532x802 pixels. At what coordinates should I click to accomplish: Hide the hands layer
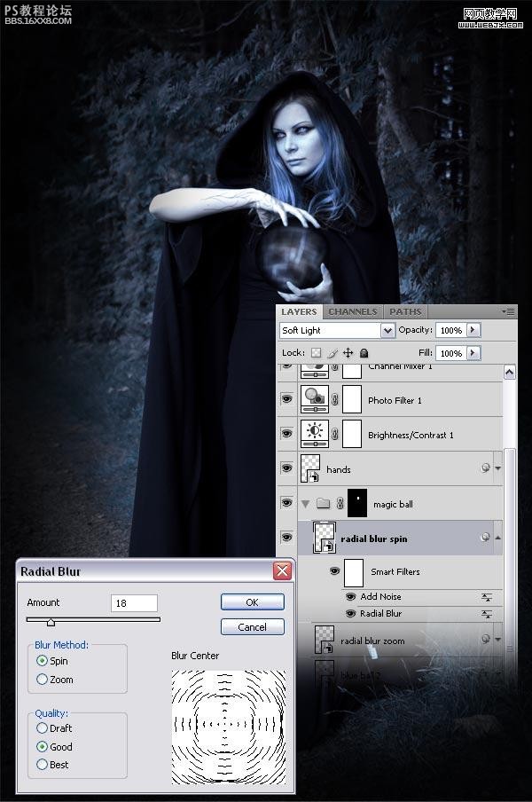coord(286,468)
